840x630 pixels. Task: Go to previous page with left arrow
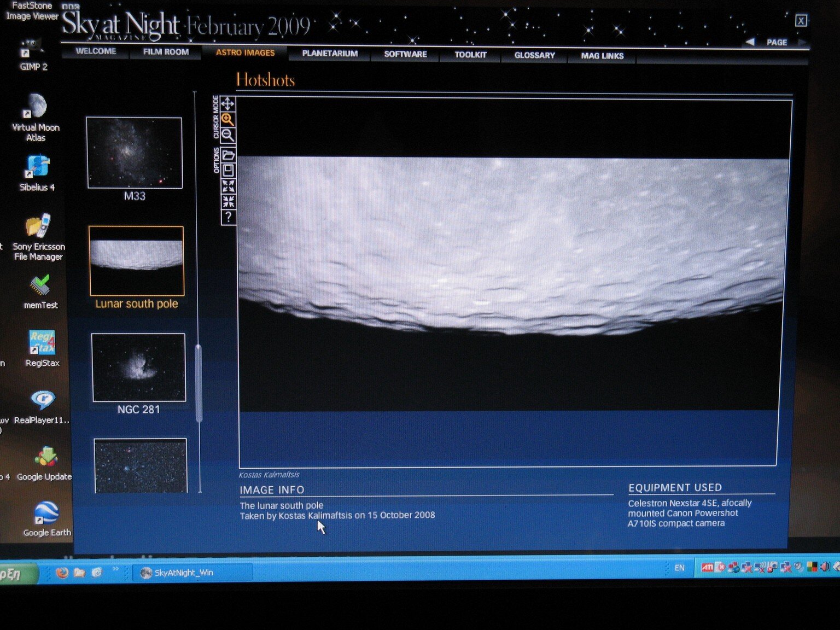pos(750,42)
